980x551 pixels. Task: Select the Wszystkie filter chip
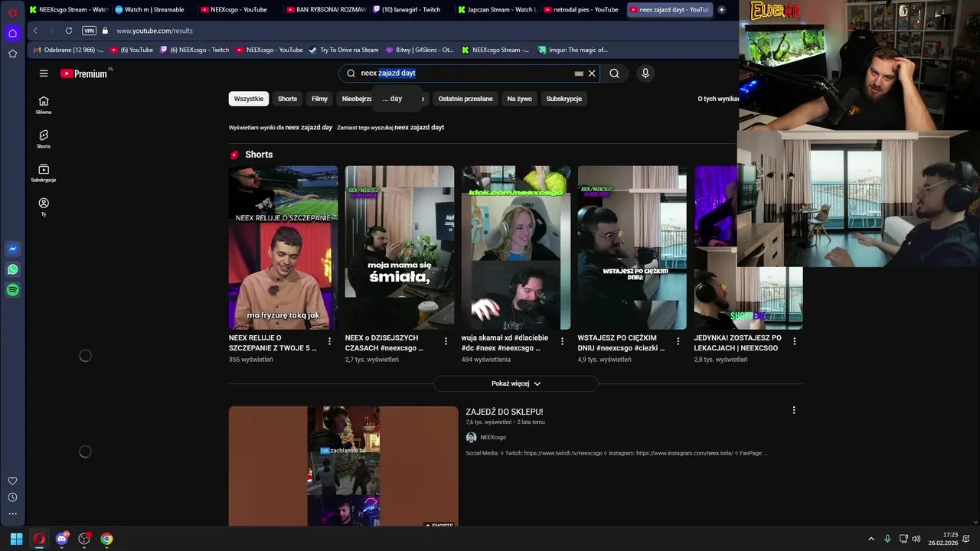click(x=249, y=99)
